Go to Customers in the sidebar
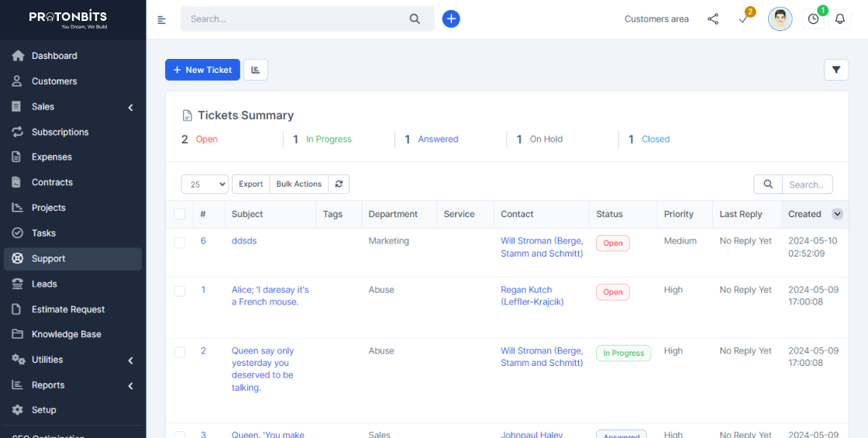Screen dimensions: 868x438 [x=54, y=81]
